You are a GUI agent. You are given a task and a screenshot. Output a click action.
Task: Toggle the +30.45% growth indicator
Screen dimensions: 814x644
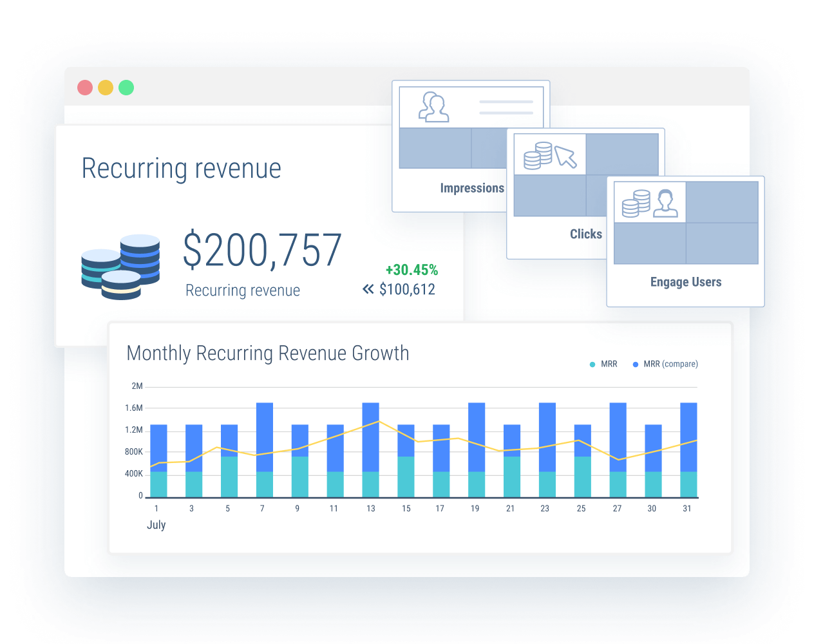point(412,270)
